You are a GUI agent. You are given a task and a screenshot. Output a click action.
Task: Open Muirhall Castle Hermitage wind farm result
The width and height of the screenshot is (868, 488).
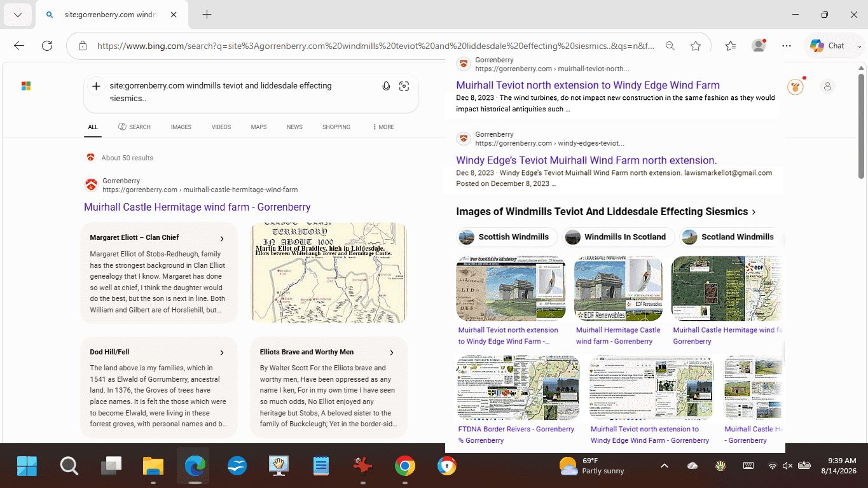tap(197, 207)
